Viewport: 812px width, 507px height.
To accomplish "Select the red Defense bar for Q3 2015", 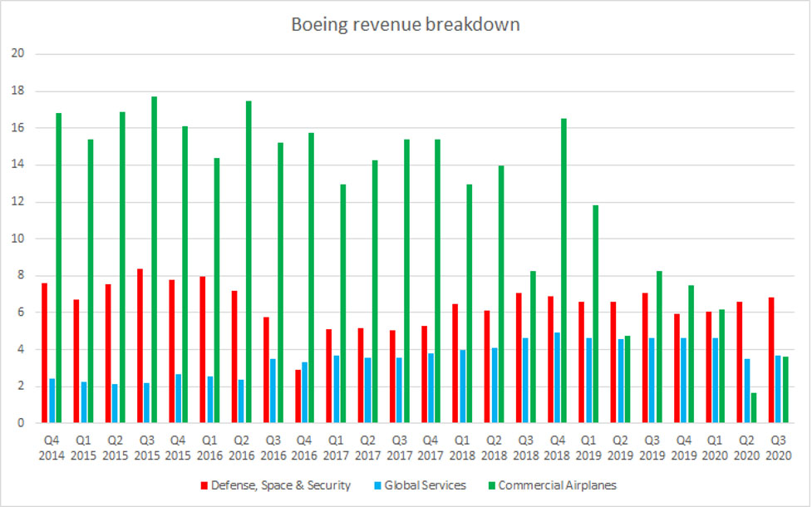I will point(140,346).
